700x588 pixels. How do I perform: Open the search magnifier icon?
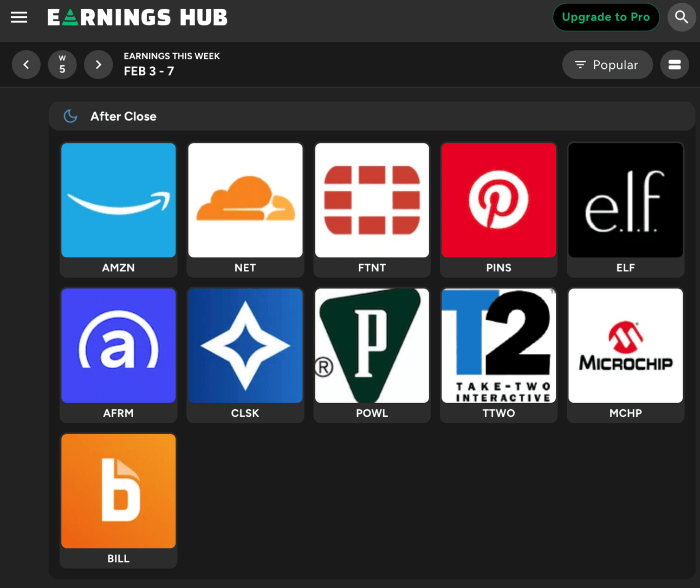pos(682,17)
